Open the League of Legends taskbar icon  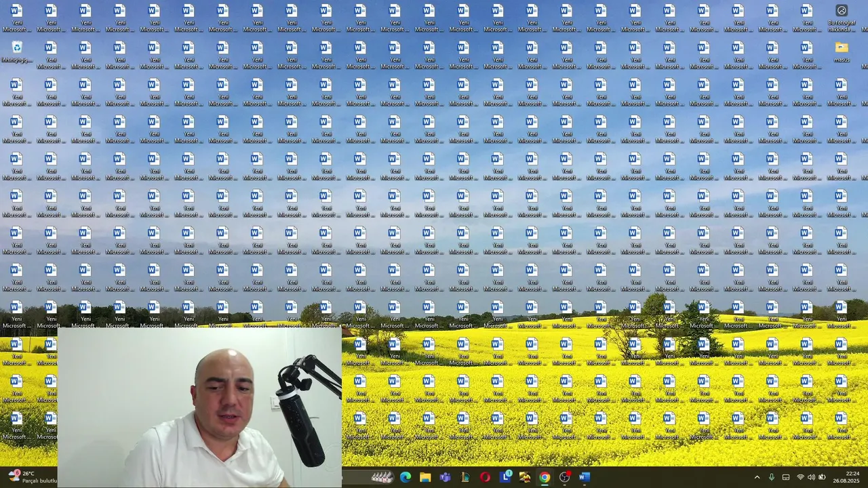(465, 477)
